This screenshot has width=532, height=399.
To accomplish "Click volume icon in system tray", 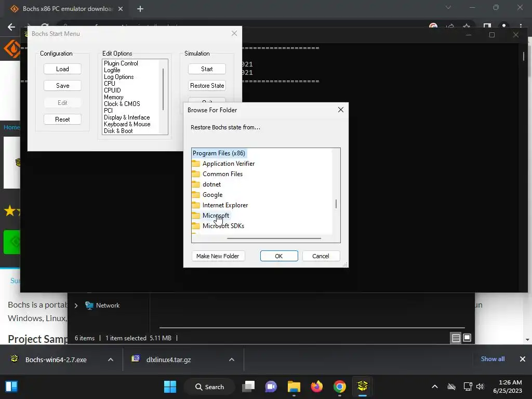I will pos(480,387).
